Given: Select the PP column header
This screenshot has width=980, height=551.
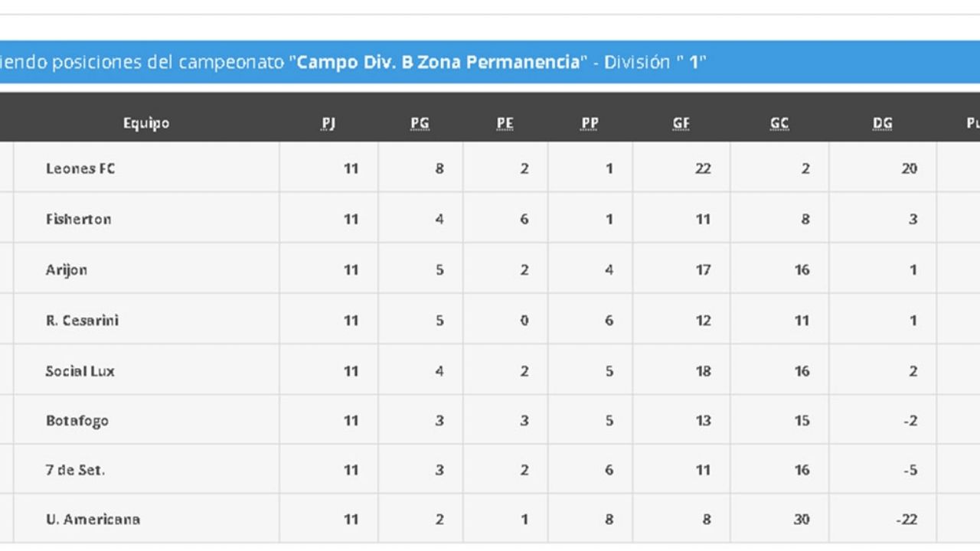Looking at the screenshot, I should [x=590, y=123].
